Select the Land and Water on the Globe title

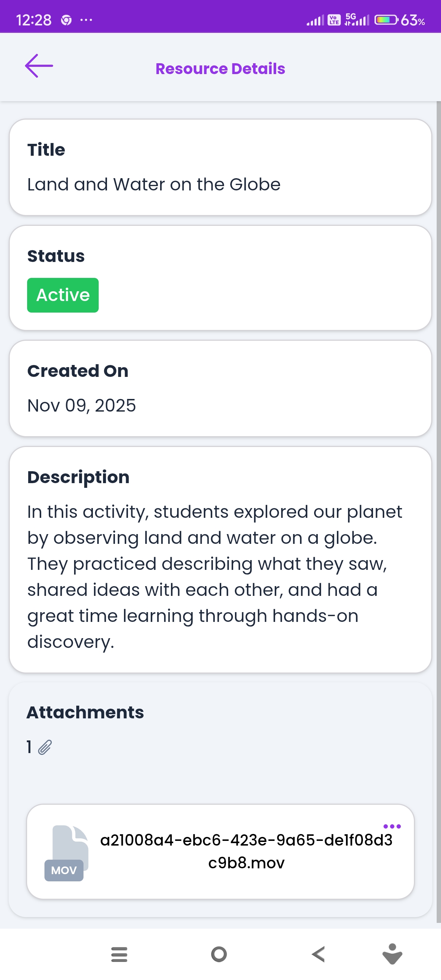[x=154, y=185]
